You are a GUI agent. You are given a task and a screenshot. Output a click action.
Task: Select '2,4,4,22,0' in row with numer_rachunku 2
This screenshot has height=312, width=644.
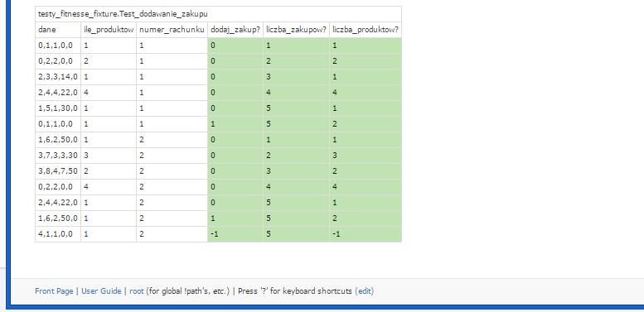58,203
